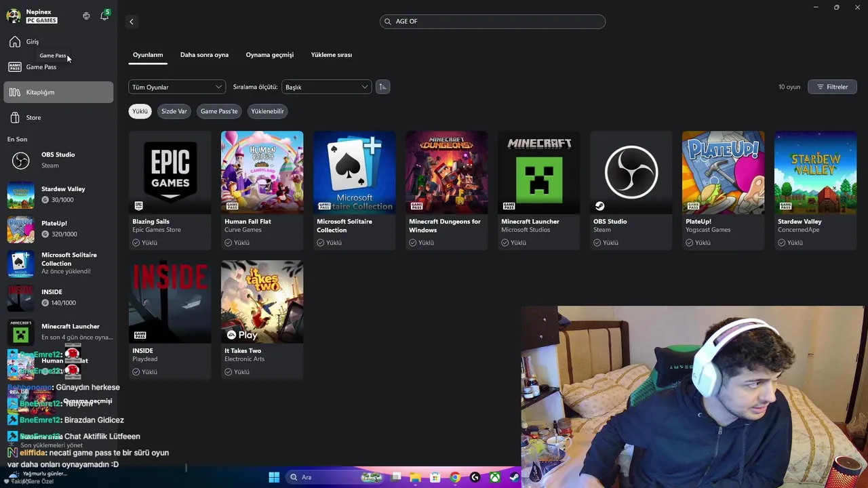Open the Windows Start menu
This screenshot has height=488, width=868.
274,477
